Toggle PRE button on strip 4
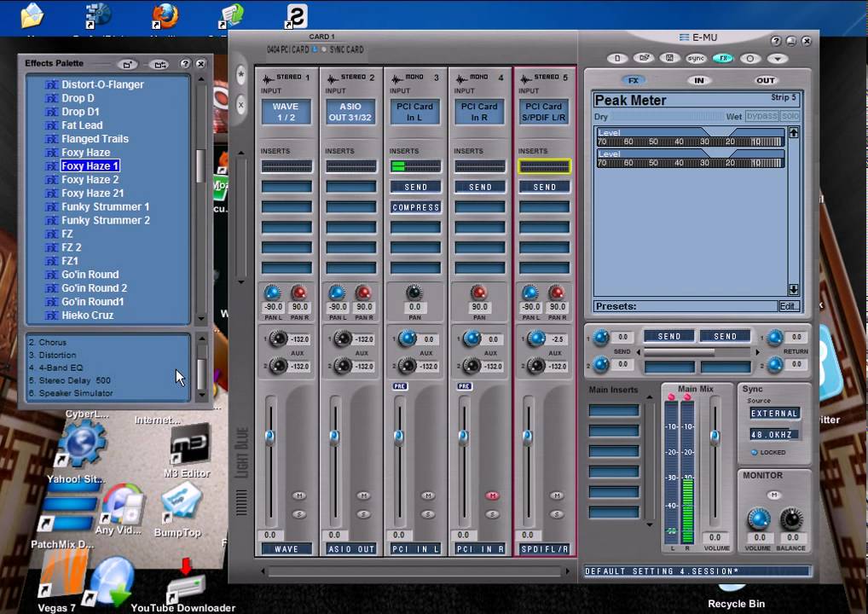868x614 pixels. coord(465,386)
